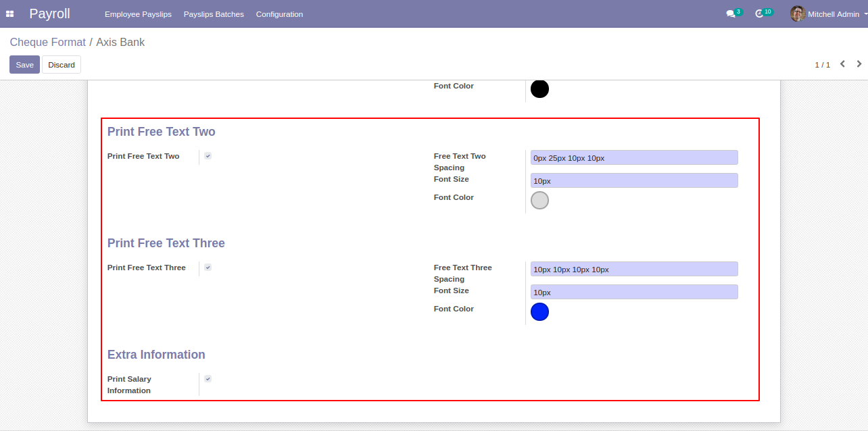
Task: Click Mitchell Admin avatar picture
Action: (x=798, y=14)
